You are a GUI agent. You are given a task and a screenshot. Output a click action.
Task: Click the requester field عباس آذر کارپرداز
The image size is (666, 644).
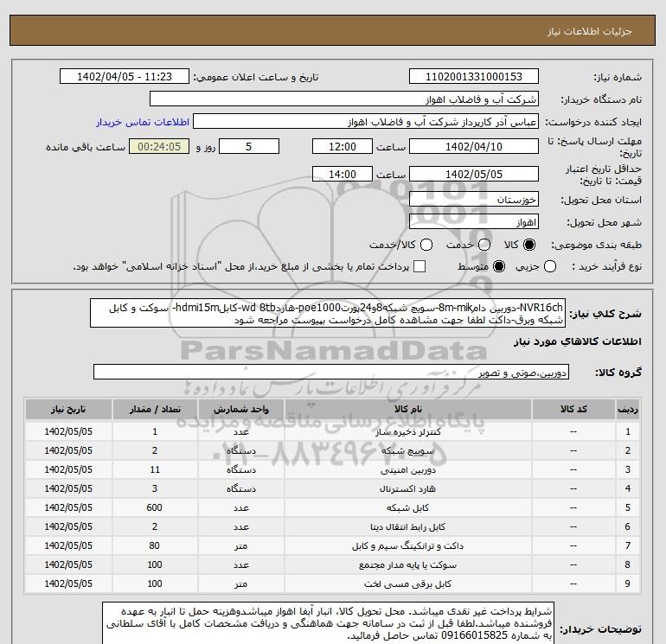click(366, 122)
